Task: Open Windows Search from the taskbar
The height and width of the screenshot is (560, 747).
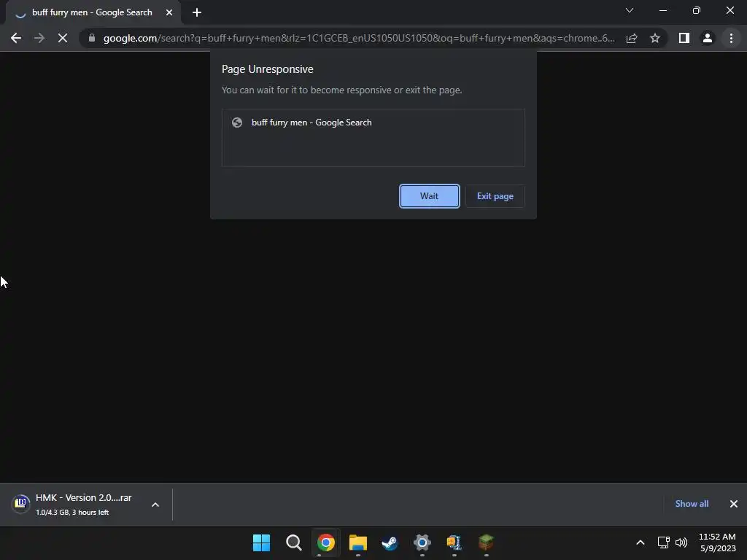Action: [293, 542]
